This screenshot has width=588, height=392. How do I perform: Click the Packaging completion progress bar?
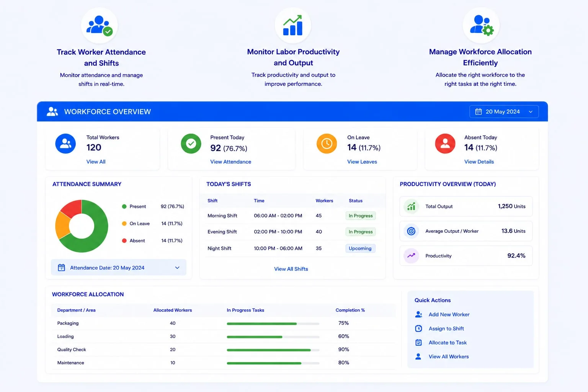pyautogui.click(x=273, y=324)
